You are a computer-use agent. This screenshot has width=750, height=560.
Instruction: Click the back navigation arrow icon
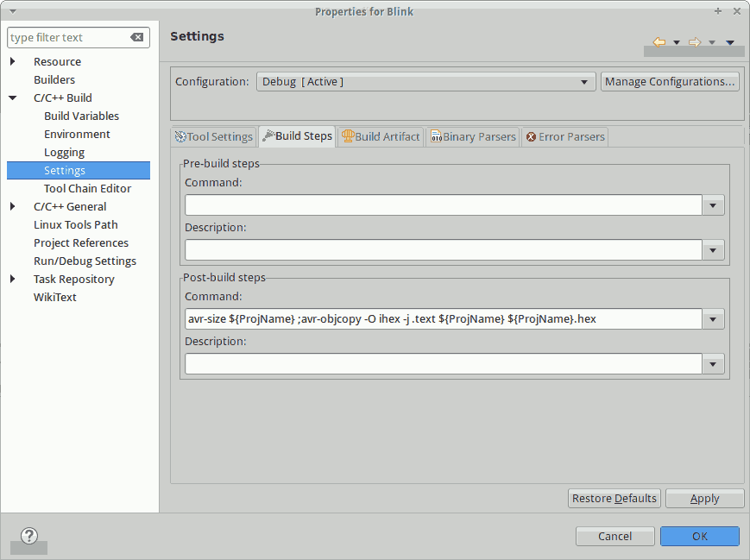(x=659, y=42)
